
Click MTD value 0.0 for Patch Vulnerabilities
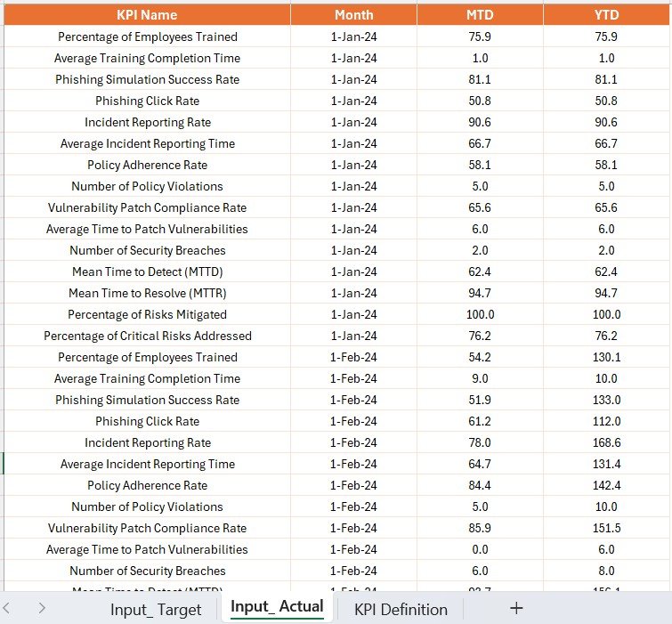click(x=480, y=549)
